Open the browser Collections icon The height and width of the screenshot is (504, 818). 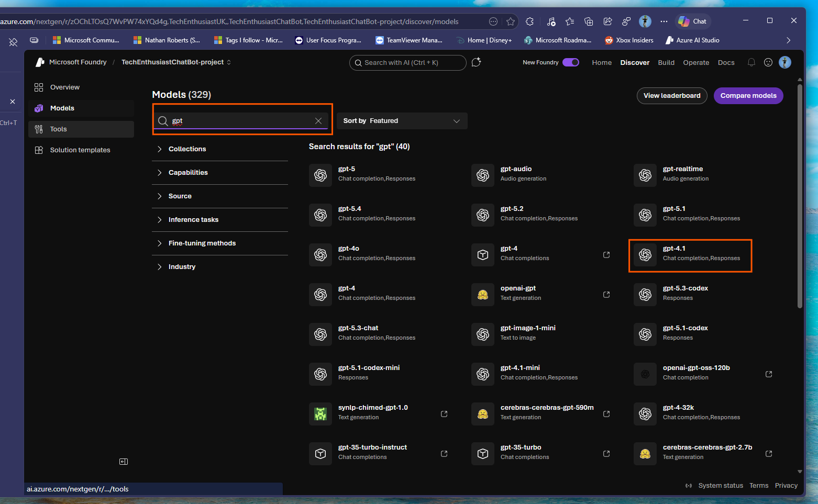click(x=589, y=21)
